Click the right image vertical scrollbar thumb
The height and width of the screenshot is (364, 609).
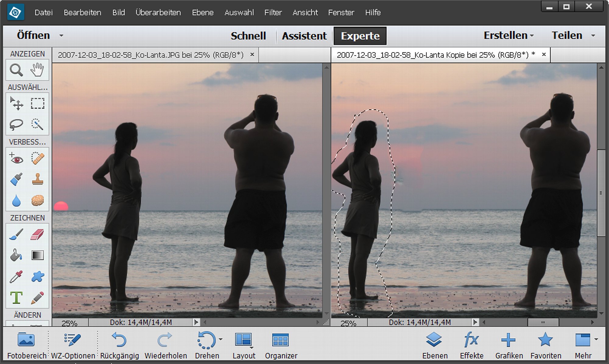pyautogui.click(x=601, y=193)
